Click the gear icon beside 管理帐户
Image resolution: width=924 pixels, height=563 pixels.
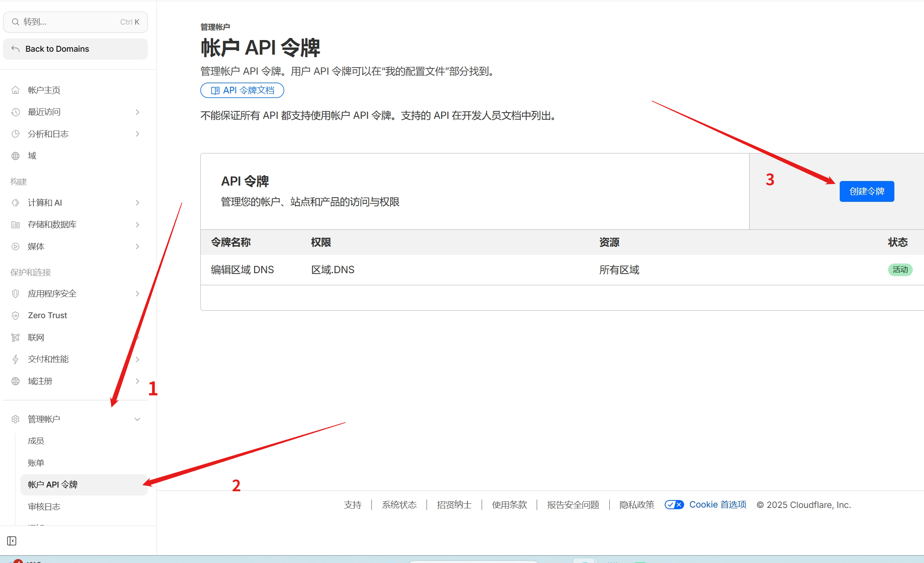(x=15, y=419)
